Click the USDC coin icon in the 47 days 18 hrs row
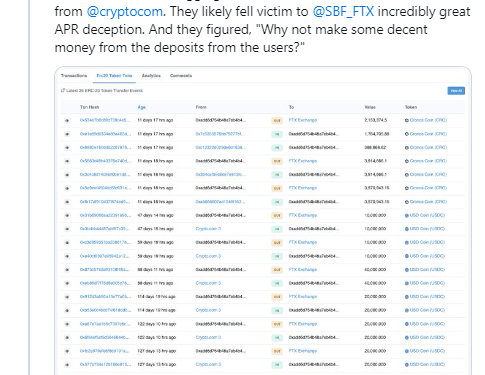Image resolution: width=485 pixels, height=375 pixels. pos(407,229)
